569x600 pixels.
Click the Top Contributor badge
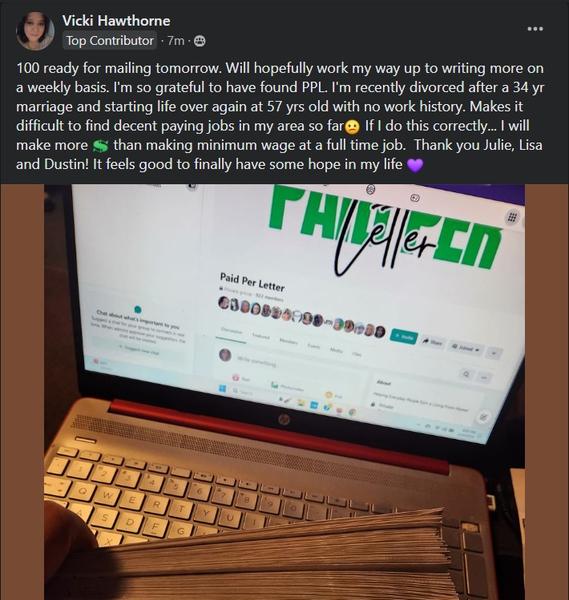[x=110, y=41]
